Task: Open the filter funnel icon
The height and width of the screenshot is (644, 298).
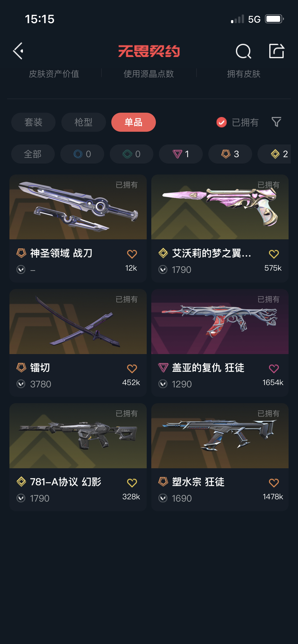Action: coord(276,122)
